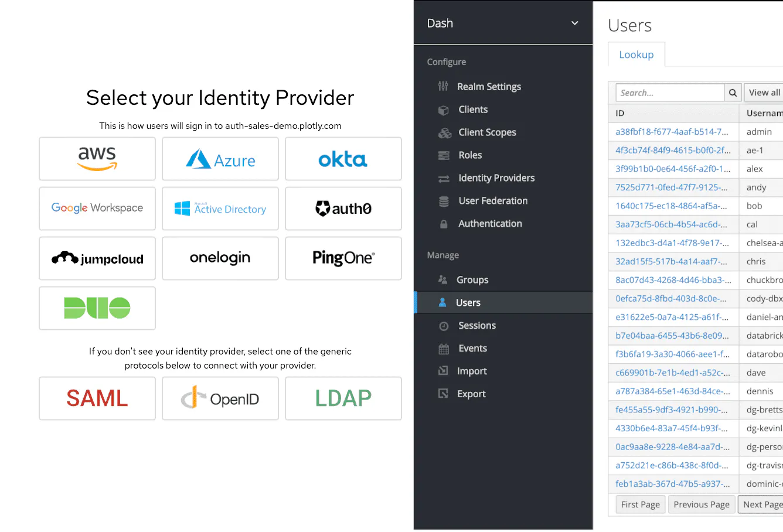Click the View all users button
The height and width of the screenshot is (532, 783).
(764, 93)
